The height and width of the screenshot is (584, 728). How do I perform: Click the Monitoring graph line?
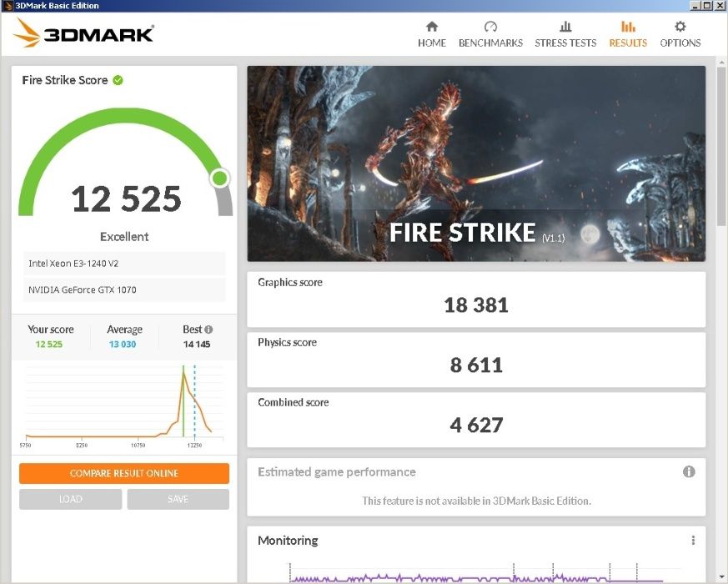pos(476,578)
